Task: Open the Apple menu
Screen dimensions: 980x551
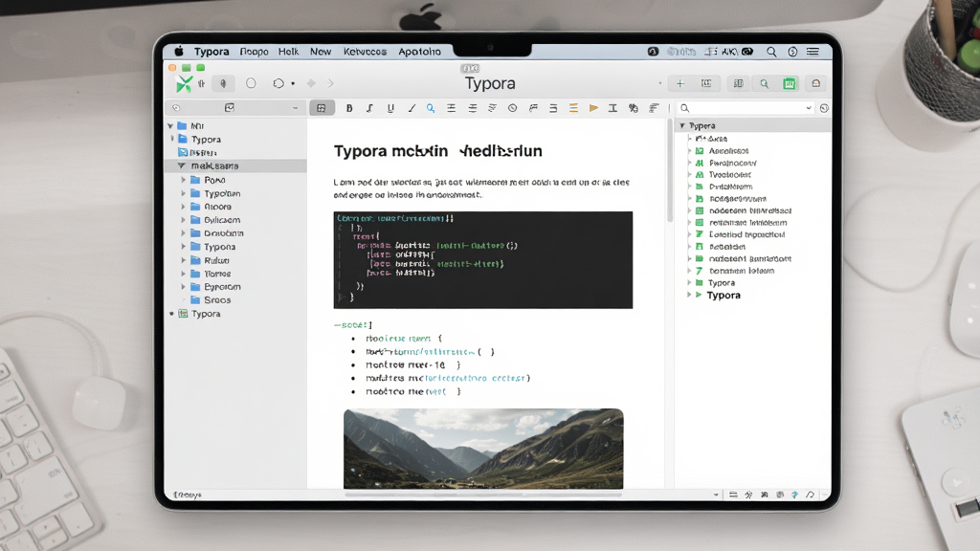Action: (x=179, y=52)
